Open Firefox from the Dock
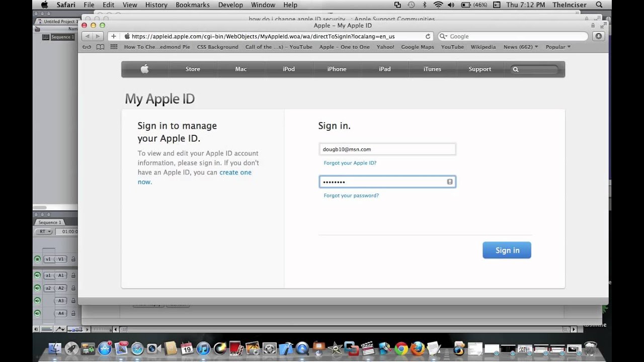Screen dimensions: 644x362 417,348
